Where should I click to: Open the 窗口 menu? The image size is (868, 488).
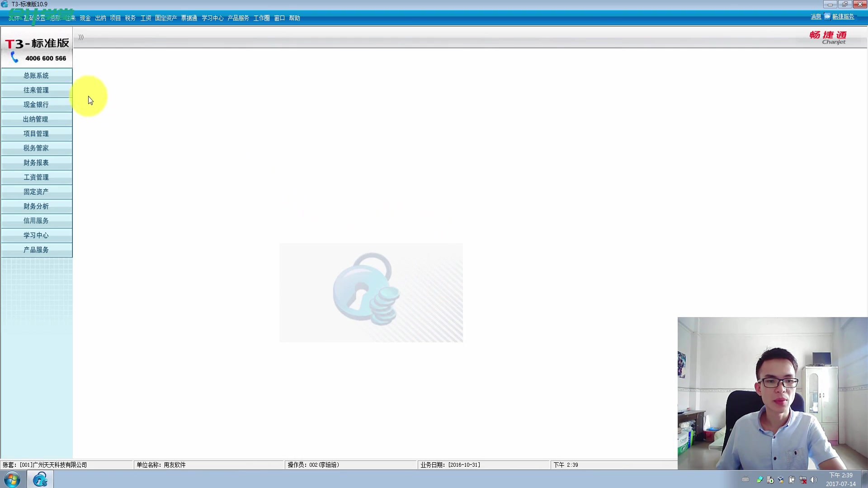[279, 18]
